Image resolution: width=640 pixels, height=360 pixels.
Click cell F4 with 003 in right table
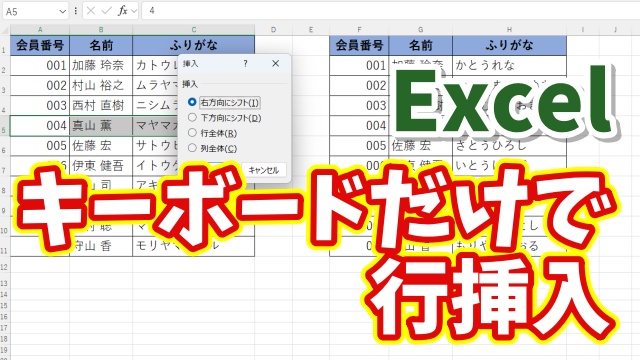pyautogui.click(x=359, y=105)
